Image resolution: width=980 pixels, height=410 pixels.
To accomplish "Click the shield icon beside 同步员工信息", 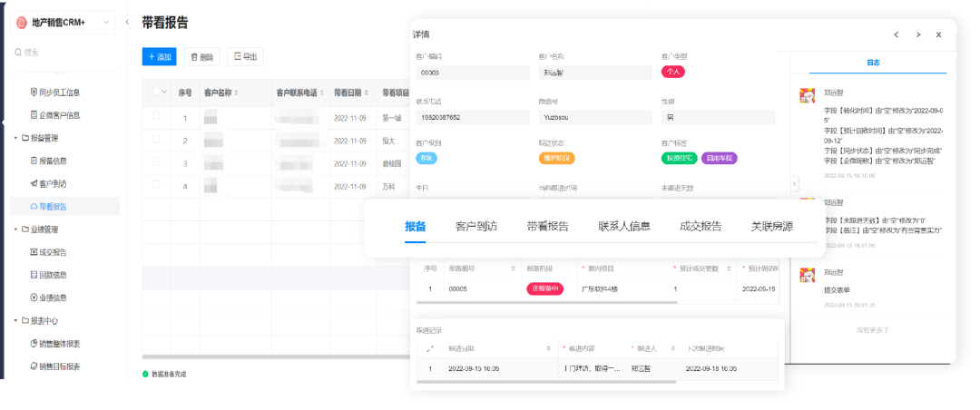I will tap(34, 92).
